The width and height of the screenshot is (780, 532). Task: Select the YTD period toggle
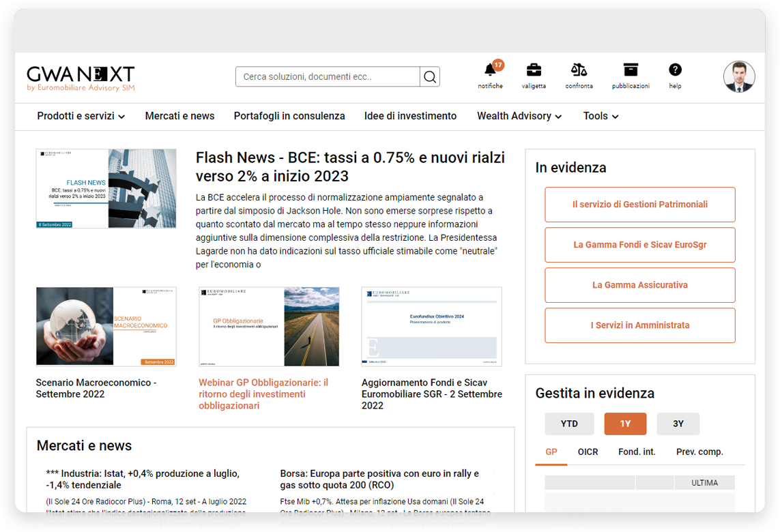569,424
